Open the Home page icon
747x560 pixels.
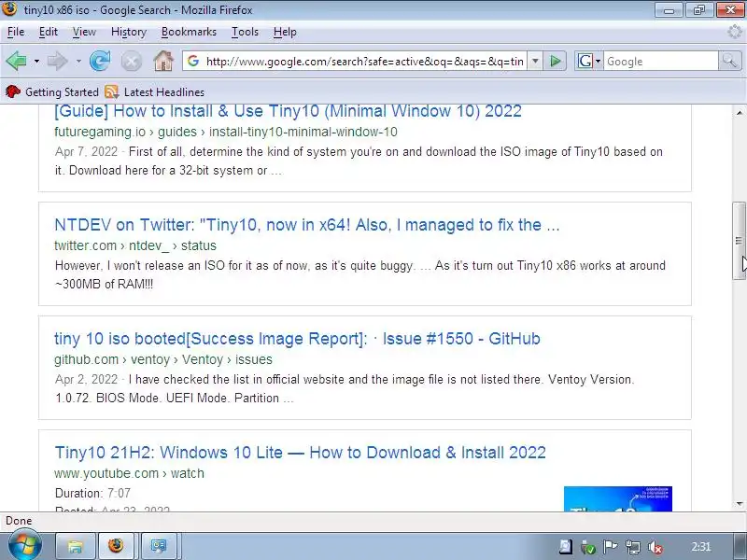coord(163,61)
